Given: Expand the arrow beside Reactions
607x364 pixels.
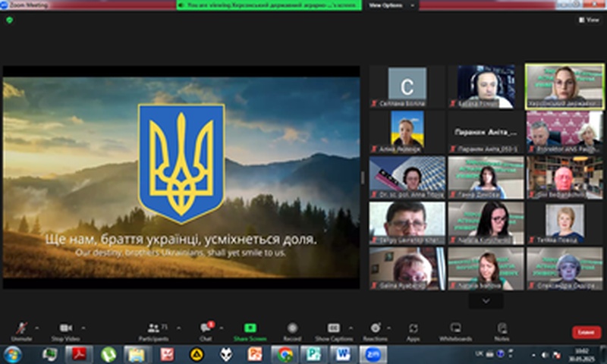Looking at the screenshot, I should [388, 328].
